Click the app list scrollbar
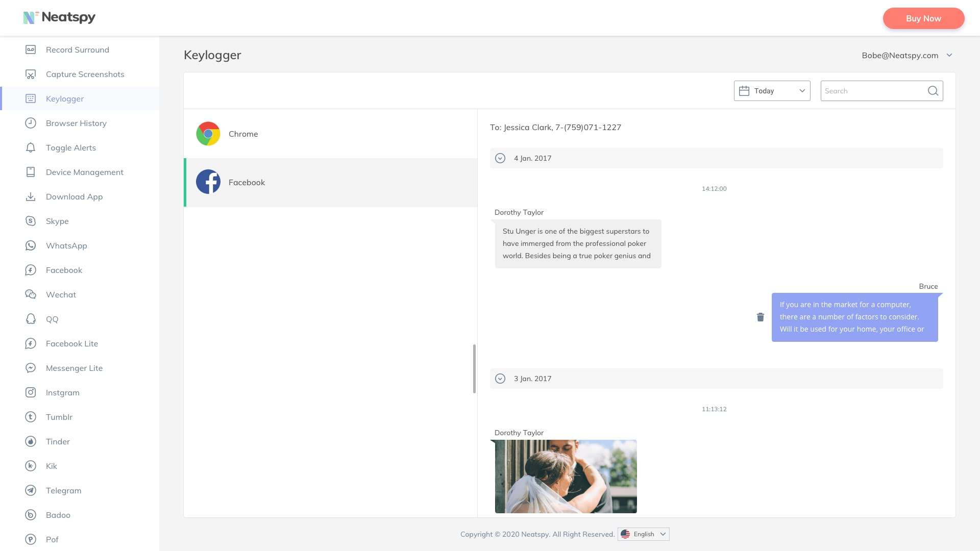980x551 pixels. (x=474, y=368)
